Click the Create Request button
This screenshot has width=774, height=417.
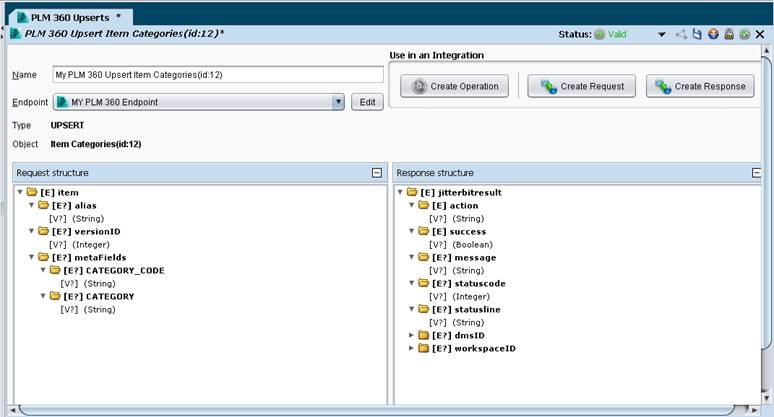tap(582, 86)
